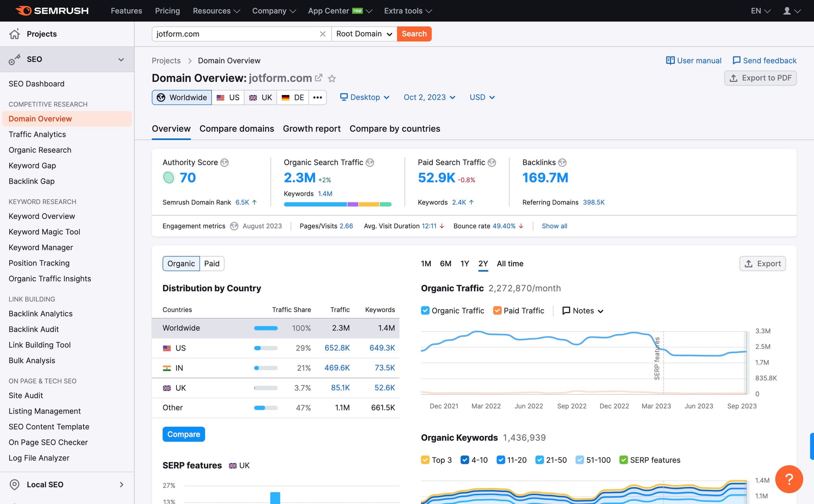Uncheck the Top 3 keywords checkbox
Screen dimensions: 814x504
[425, 460]
